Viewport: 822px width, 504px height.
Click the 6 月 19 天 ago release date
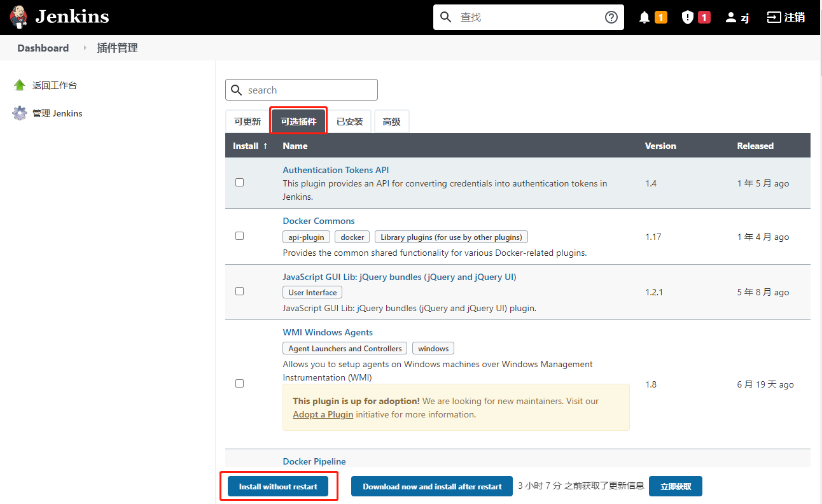pyautogui.click(x=765, y=384)
